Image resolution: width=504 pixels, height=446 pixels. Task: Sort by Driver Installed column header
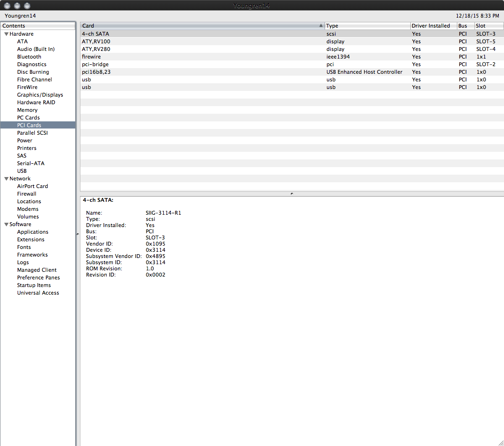click(x=434, y=26)
